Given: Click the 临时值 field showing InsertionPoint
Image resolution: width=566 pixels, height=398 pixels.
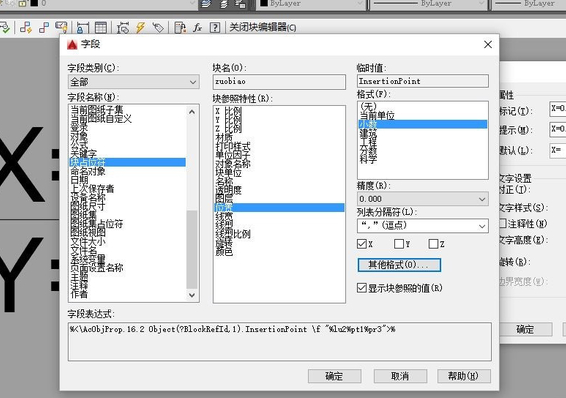Looking at the screenshot, I should tap(423, 81).
